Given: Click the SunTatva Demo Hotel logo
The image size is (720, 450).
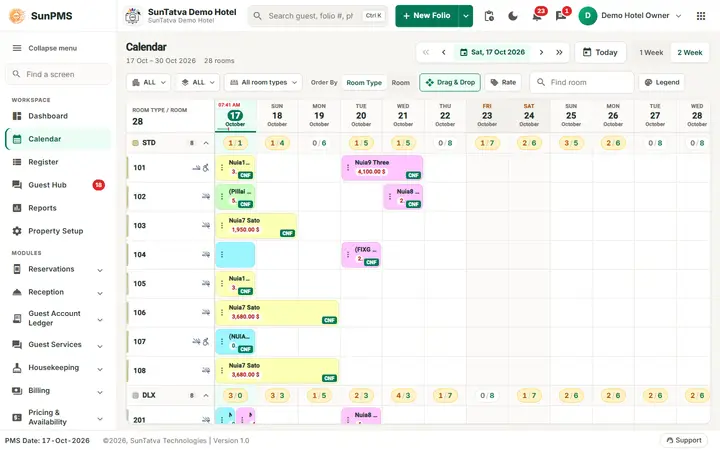Looking at the screenshot, I should click(133, 16).
